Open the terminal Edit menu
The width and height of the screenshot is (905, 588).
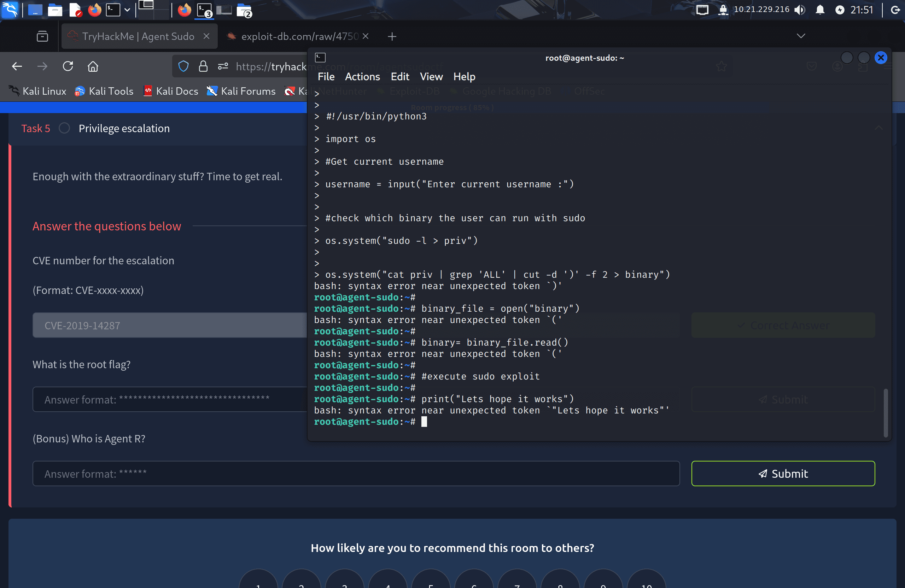(399, 77)
